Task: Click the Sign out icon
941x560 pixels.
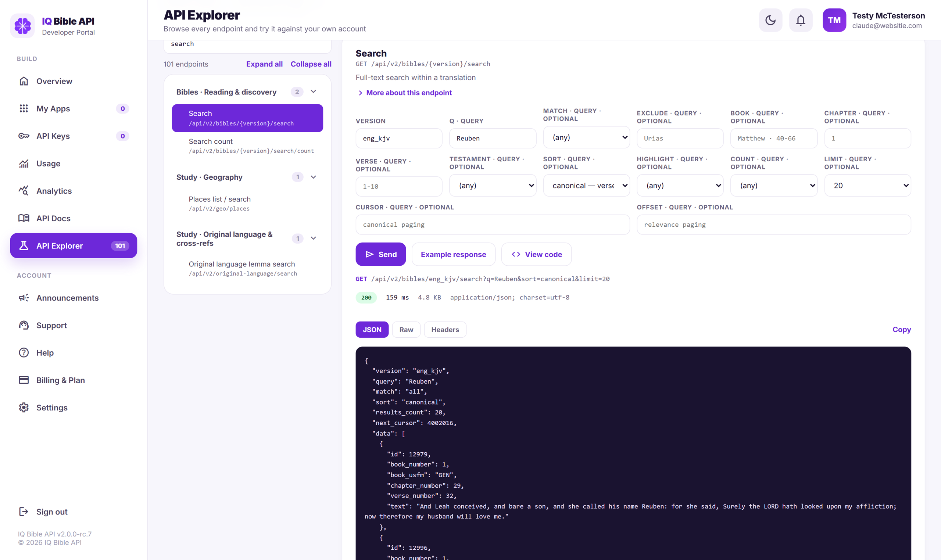Action: (x=24, y=512)
